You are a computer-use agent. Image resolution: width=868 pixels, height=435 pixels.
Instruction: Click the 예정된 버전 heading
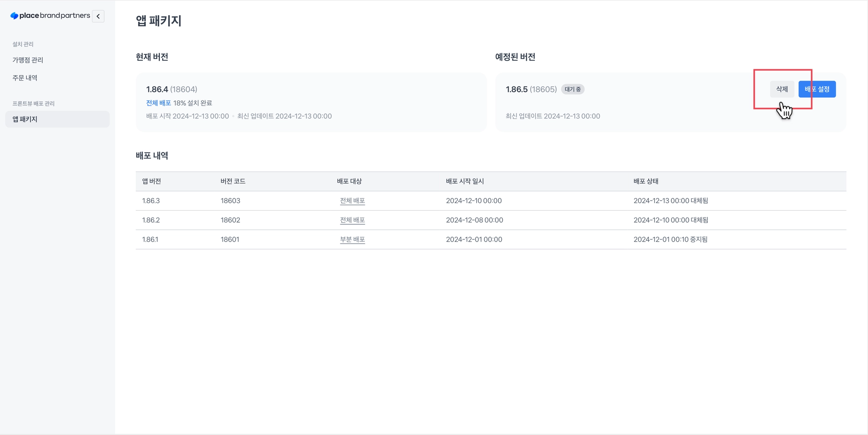pos(515,57)
